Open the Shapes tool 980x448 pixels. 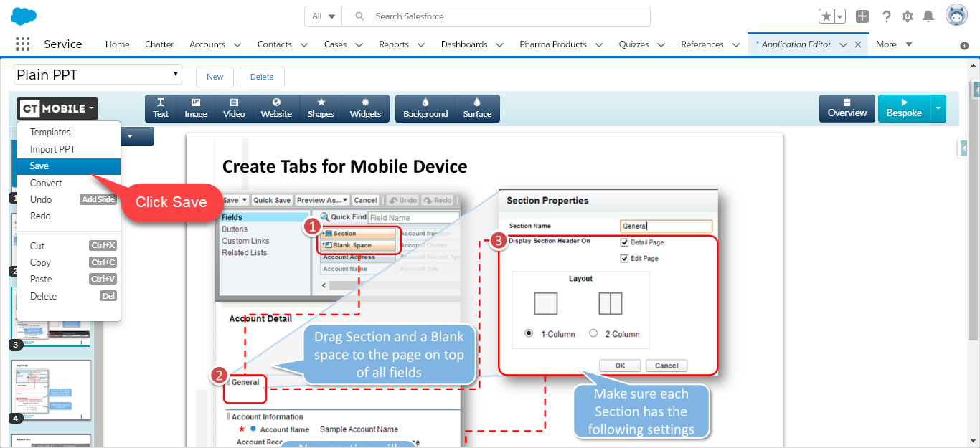(321, 108)
